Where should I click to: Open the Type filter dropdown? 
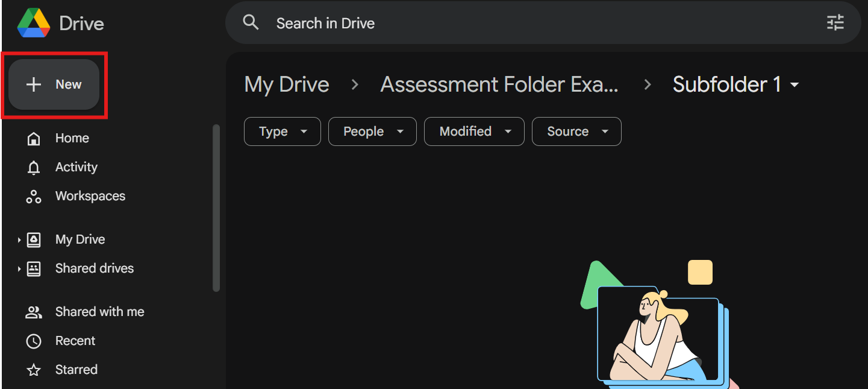(x=282, y=131)
